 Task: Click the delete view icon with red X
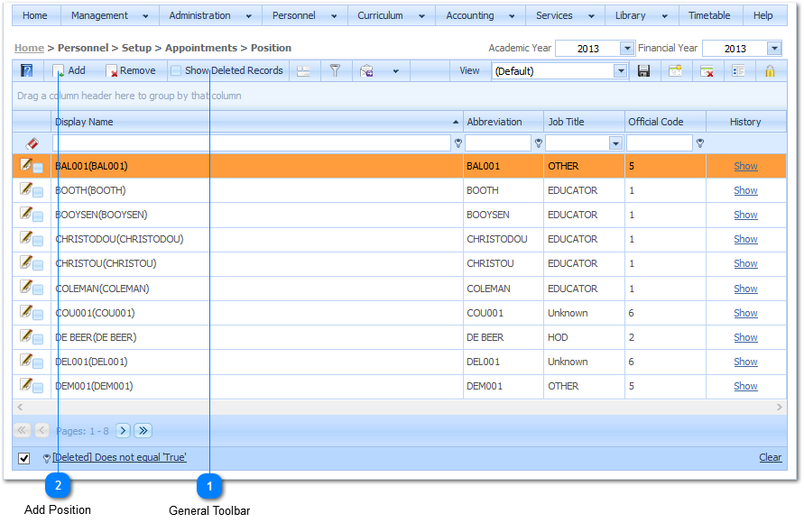(707, 70)
